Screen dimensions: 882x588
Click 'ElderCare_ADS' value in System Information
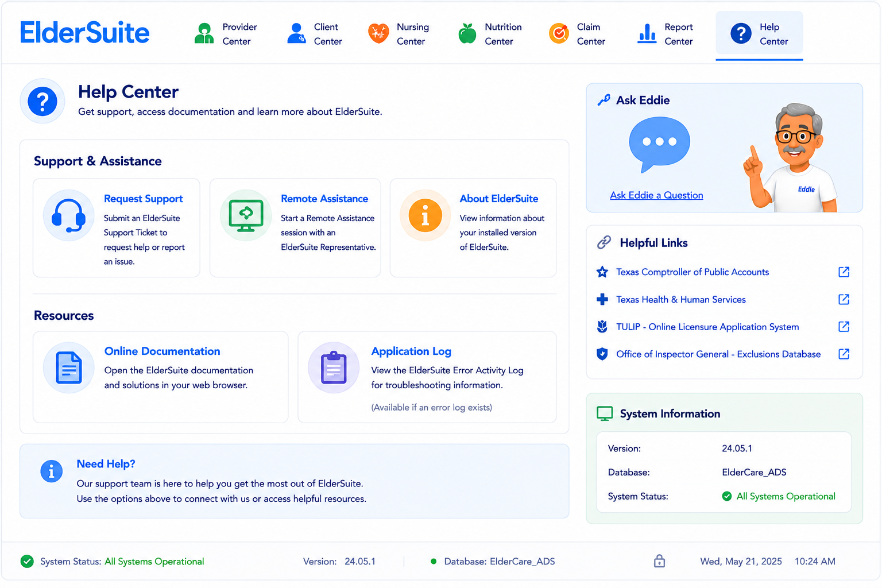point(754,473)
